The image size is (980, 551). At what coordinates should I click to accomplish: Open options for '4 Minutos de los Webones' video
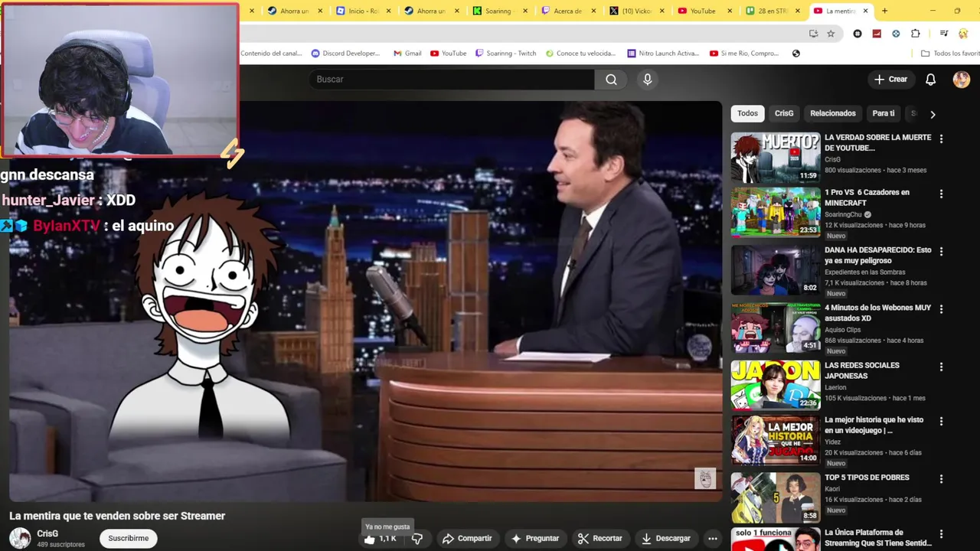[941, 309]
